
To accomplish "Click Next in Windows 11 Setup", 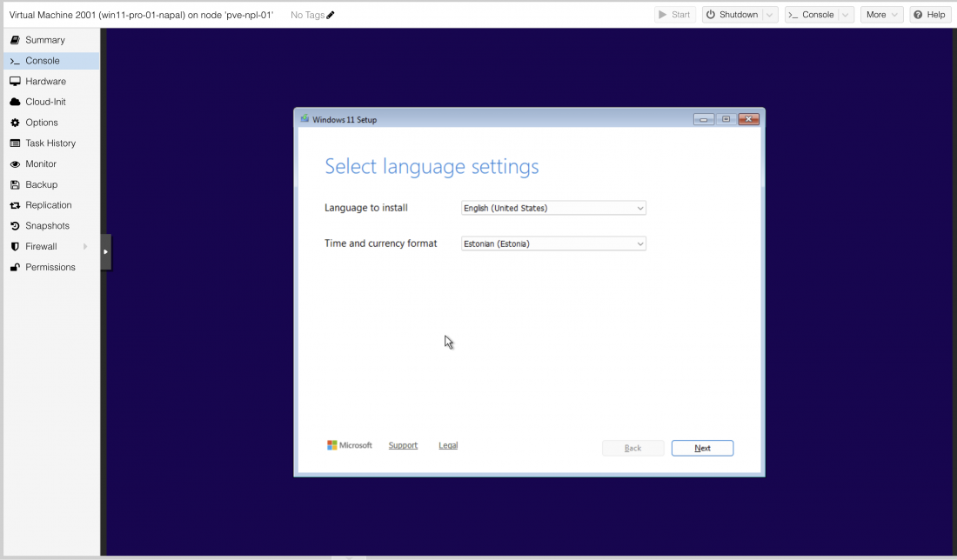I will click(702, 449).
